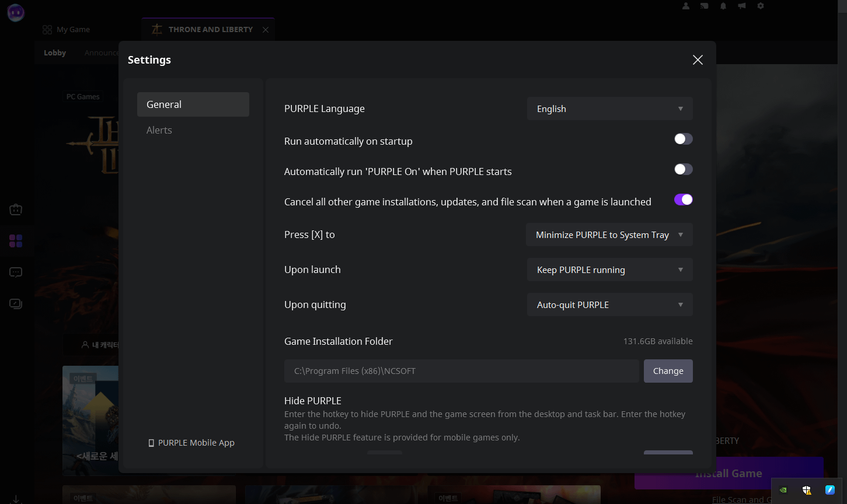
Task: Open Windows Security shield tray icon
Action: tap(807, 490)
